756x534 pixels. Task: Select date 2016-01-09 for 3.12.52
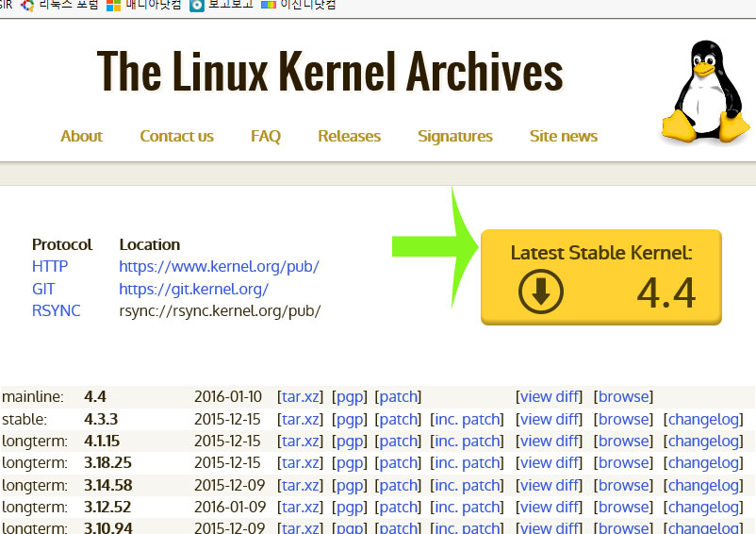click(x=230, y=507)
